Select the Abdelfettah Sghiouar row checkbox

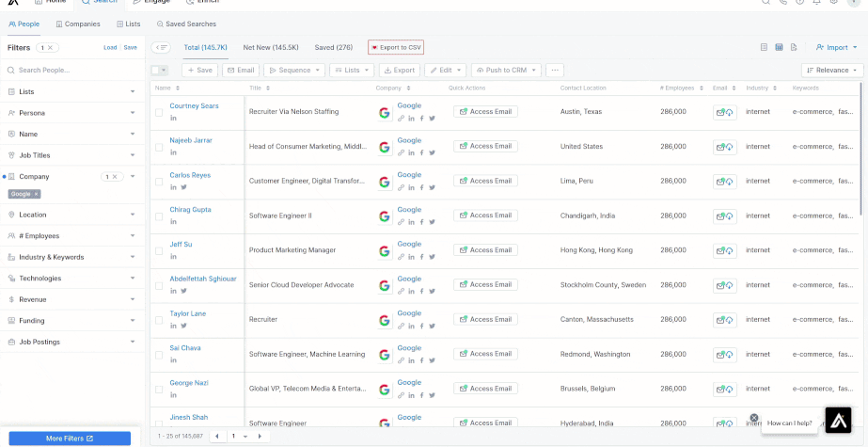pyautogui.click(x=159, y=286)
